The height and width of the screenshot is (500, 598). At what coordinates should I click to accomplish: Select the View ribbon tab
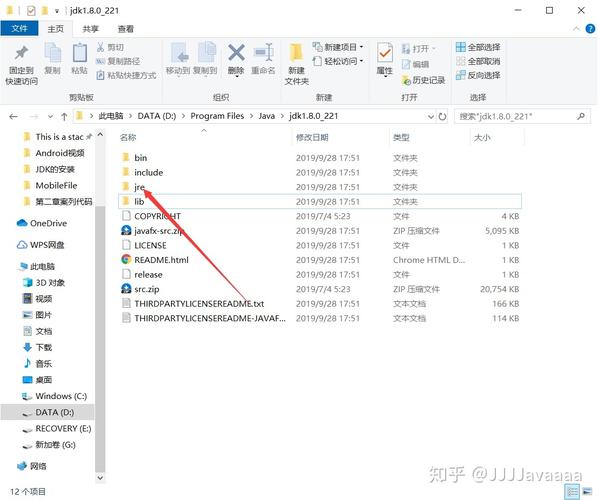tap(126, 29)
